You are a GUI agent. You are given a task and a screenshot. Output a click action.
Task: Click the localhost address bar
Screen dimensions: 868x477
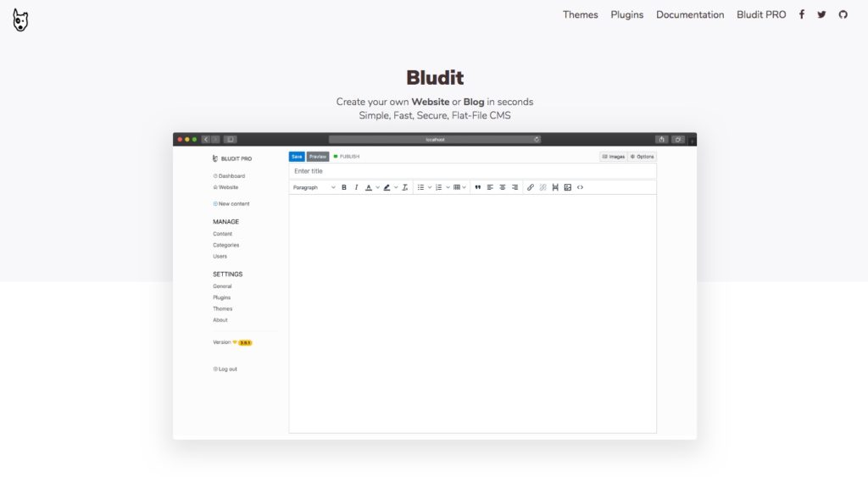tap(435, 140)
